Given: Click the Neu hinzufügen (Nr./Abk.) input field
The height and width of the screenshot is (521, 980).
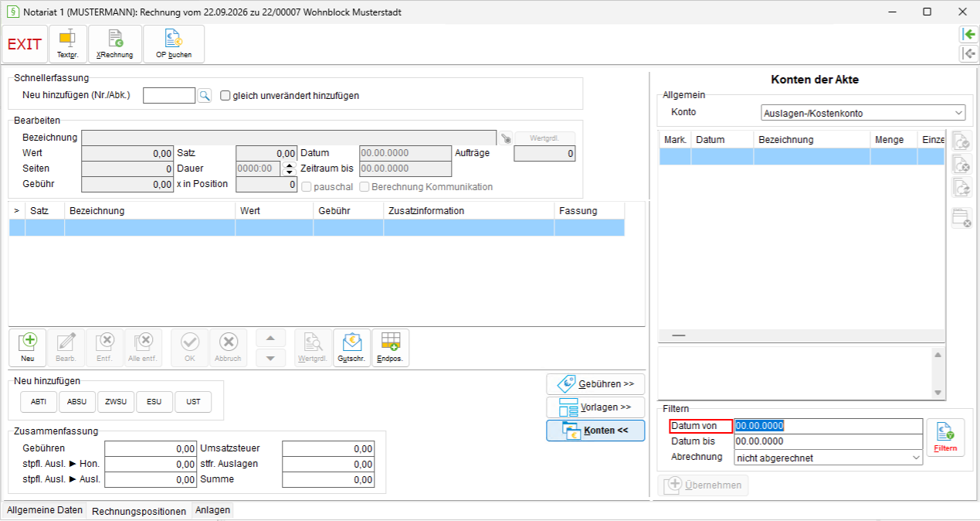Looking at the screenshot, I should point(169,95).
